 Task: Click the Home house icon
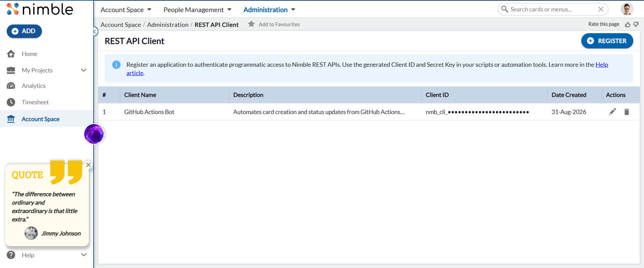pyautogui.click(x=11, y=54)
